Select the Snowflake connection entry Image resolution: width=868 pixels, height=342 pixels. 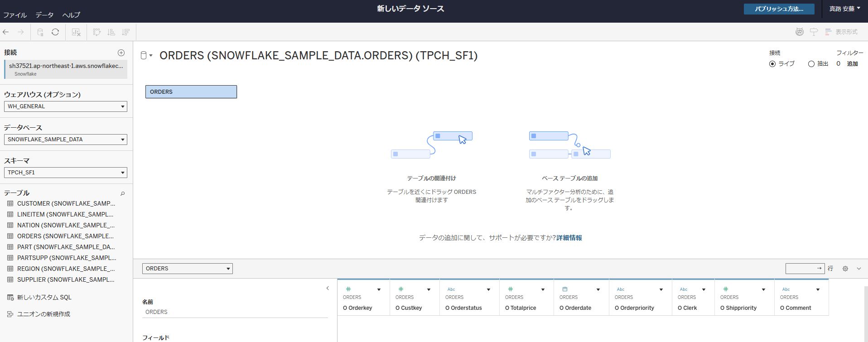pos(66,69)
